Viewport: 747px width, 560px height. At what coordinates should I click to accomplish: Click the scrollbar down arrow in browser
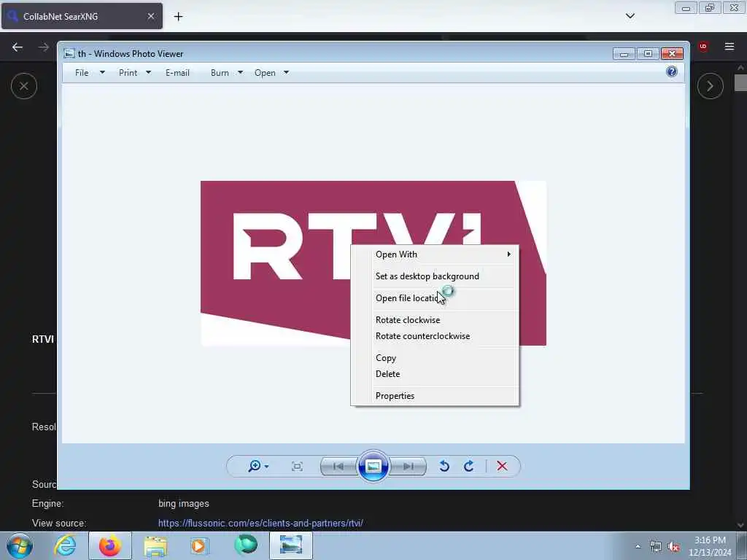740,525
